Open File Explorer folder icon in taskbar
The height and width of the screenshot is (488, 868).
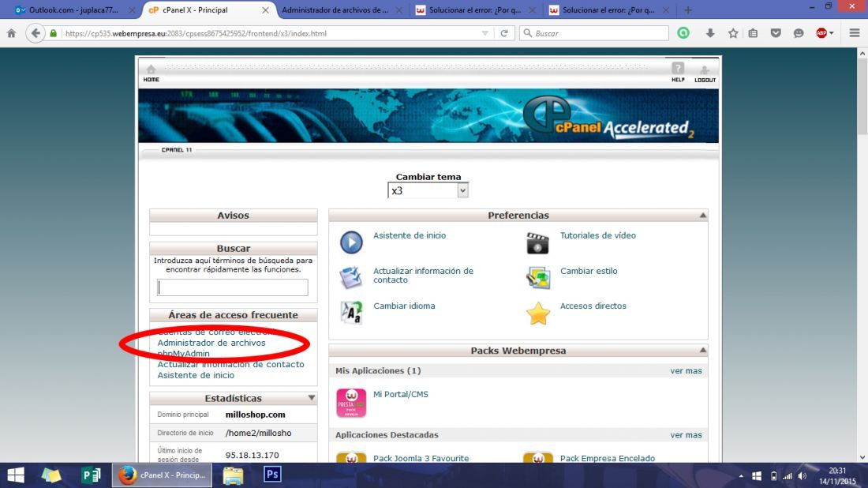click(x=233, y=475)
